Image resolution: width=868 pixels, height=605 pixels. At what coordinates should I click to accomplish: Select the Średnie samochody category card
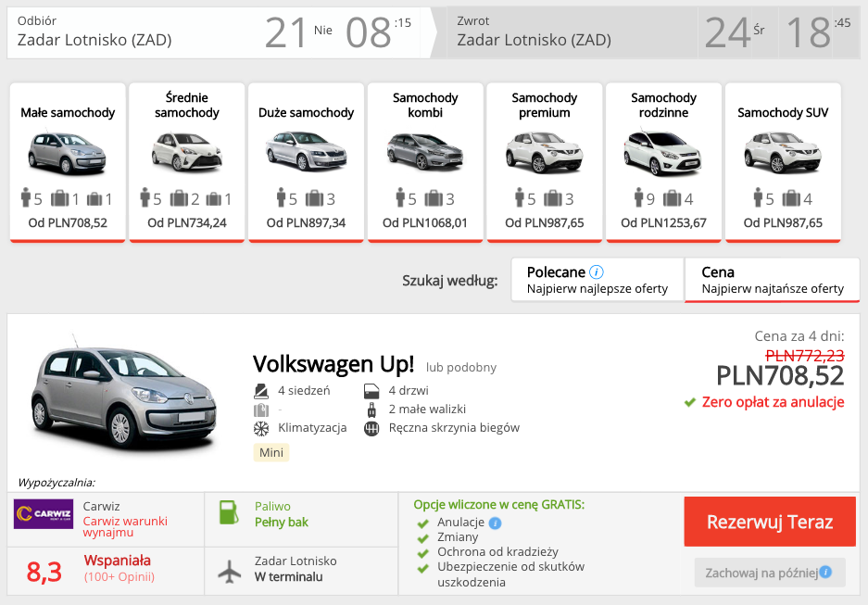click(186, 162)
